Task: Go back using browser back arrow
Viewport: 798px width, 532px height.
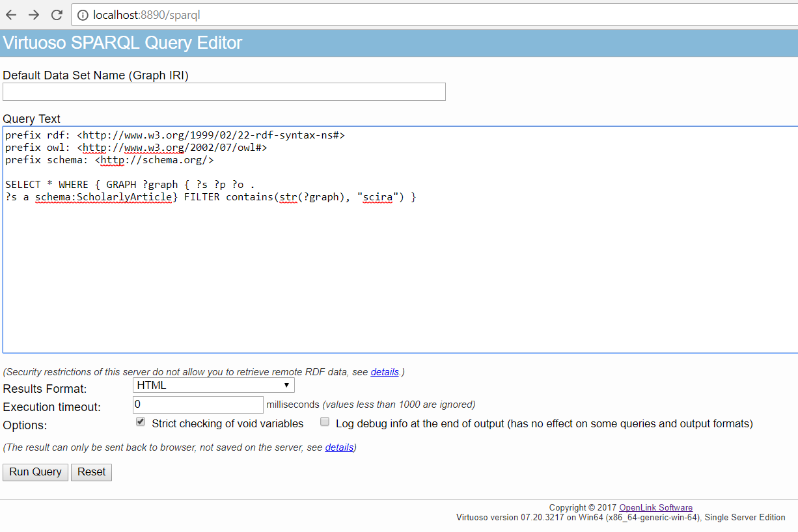Action: [x=11, y=14]
